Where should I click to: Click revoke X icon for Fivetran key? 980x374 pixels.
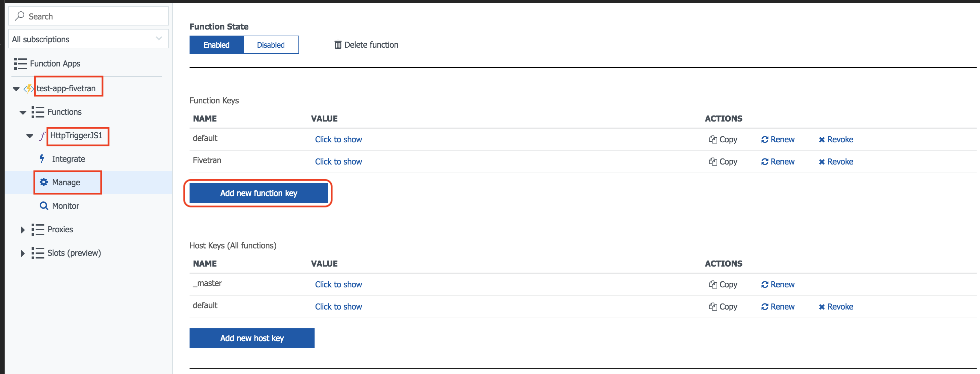[x=822, y=162]
